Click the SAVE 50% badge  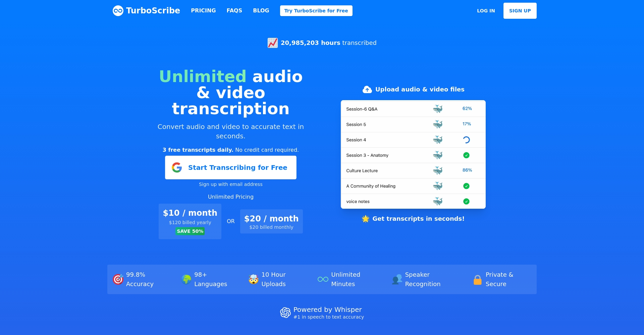(x=190, y=231)
